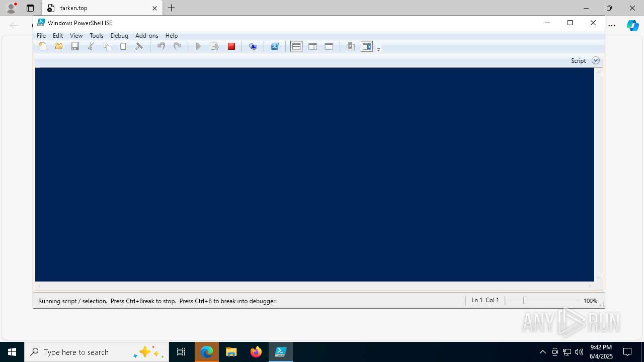Open File Explorer from taskbar
The image size is (644, 362).
coord(231,352)
